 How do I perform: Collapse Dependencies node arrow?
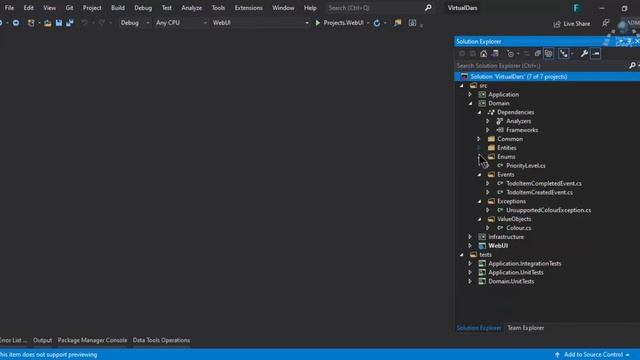coord(479,112)
